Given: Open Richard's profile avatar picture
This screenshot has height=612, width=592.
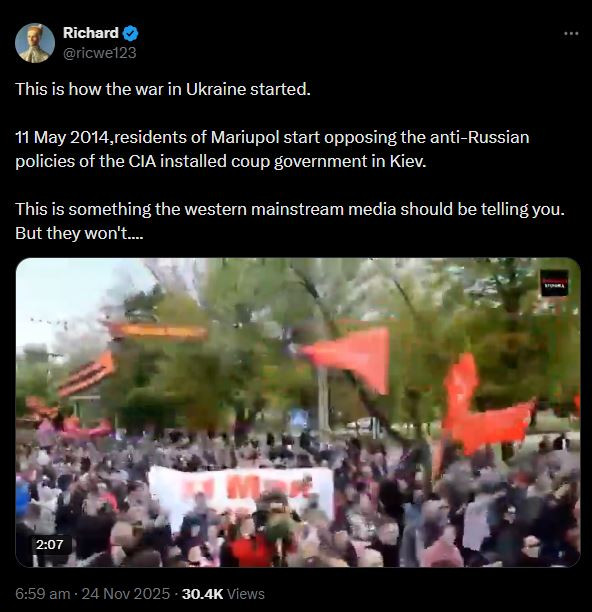Looking at the screenshot, I should tap(35, 43).
